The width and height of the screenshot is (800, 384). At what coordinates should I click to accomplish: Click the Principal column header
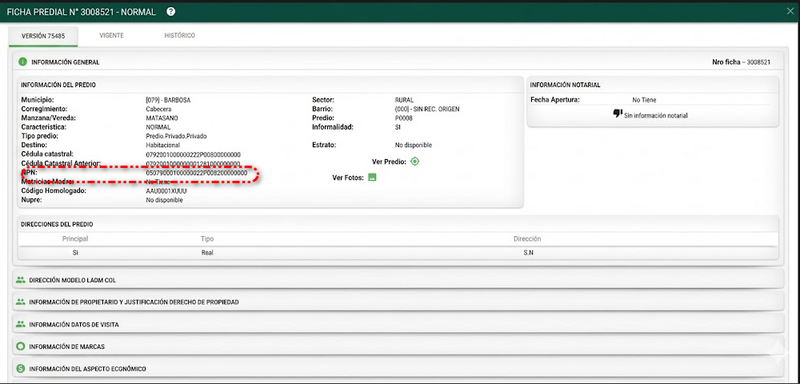pyautogui.click(x=76, y=239)
